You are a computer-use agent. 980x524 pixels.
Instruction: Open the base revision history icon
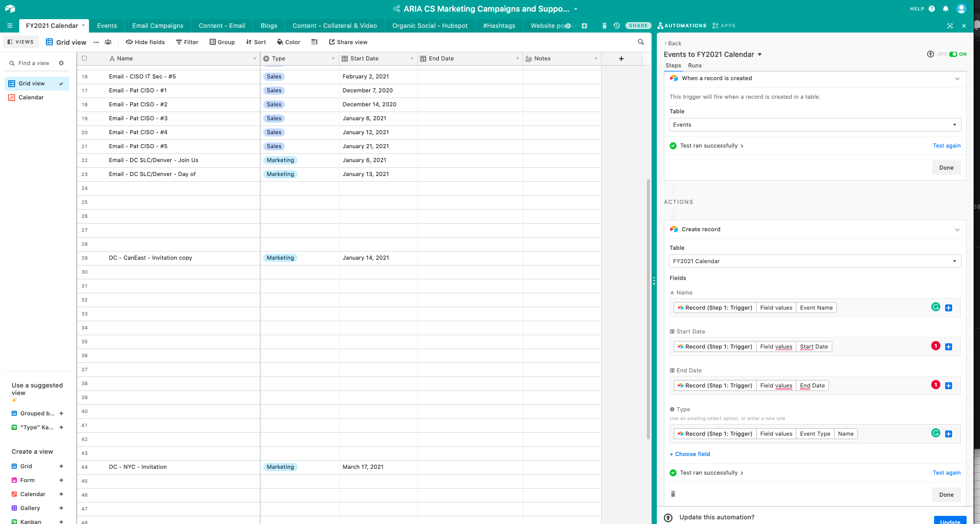(617, 26)
